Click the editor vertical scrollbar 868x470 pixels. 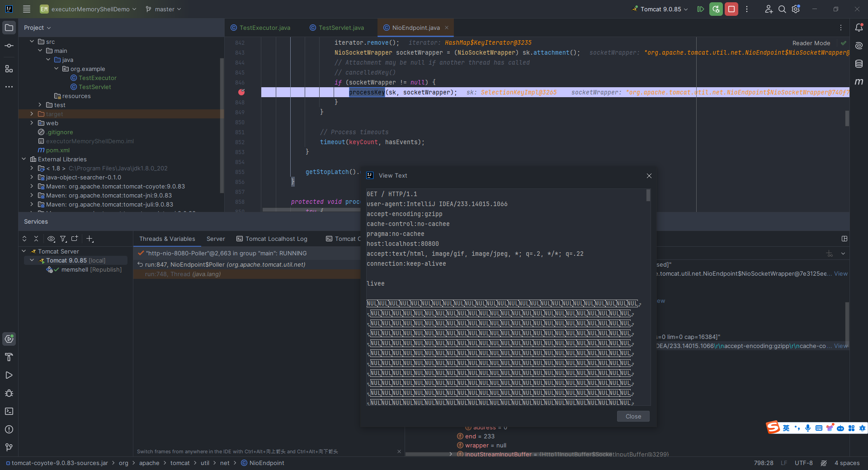tap(847, 118)
